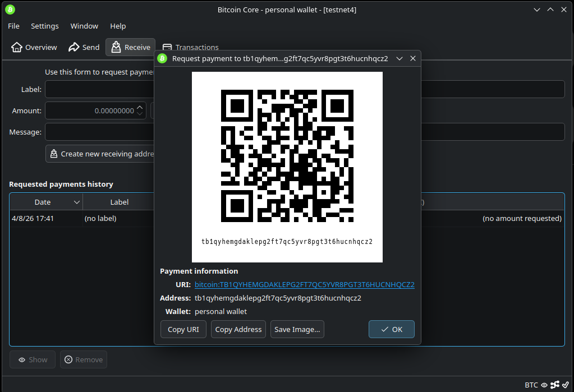Click Copy URI button
This screenshot has height=392, width=574.
coord(183,329)
